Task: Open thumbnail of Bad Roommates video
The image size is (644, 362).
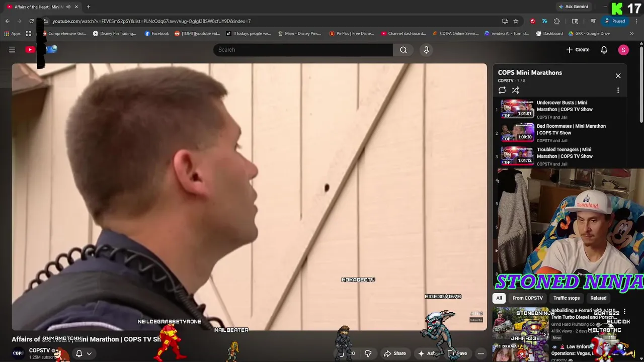Action: (x=517, y=133)
